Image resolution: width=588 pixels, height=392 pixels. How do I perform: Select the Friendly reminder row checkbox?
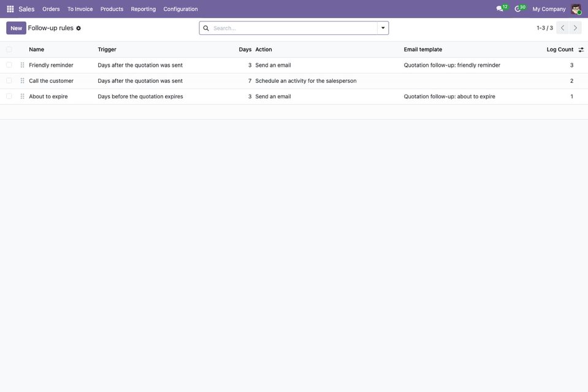click(x=9, y=65)
